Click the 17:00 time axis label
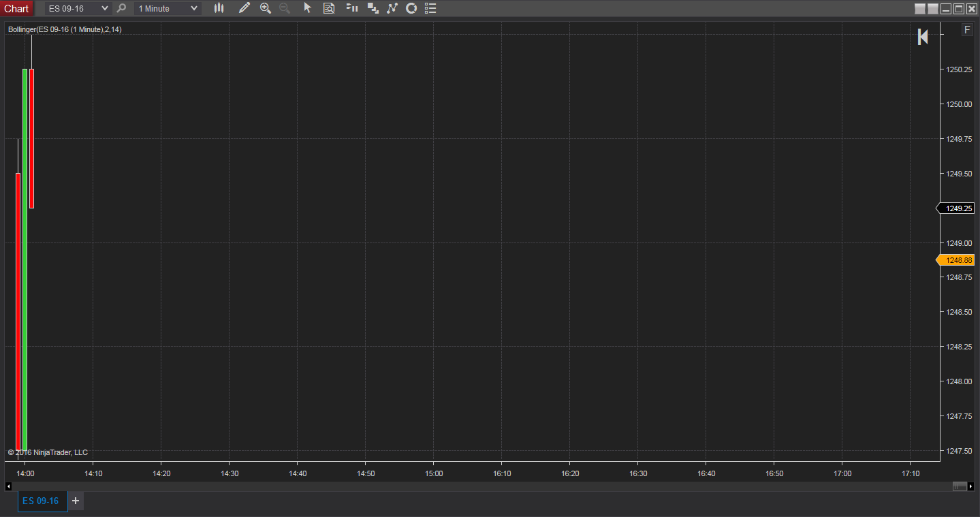 click(x=842, y=473)
